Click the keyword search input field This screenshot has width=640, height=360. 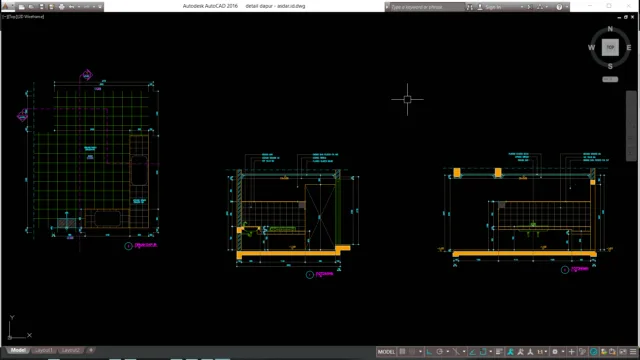[x=427, y=7]
